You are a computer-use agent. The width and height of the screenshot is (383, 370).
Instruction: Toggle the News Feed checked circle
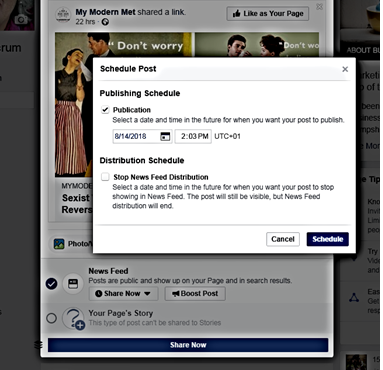(52, 284)
